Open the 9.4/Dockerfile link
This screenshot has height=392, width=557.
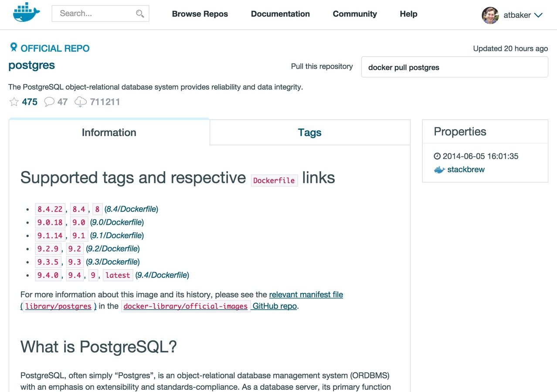coord(162,275)
